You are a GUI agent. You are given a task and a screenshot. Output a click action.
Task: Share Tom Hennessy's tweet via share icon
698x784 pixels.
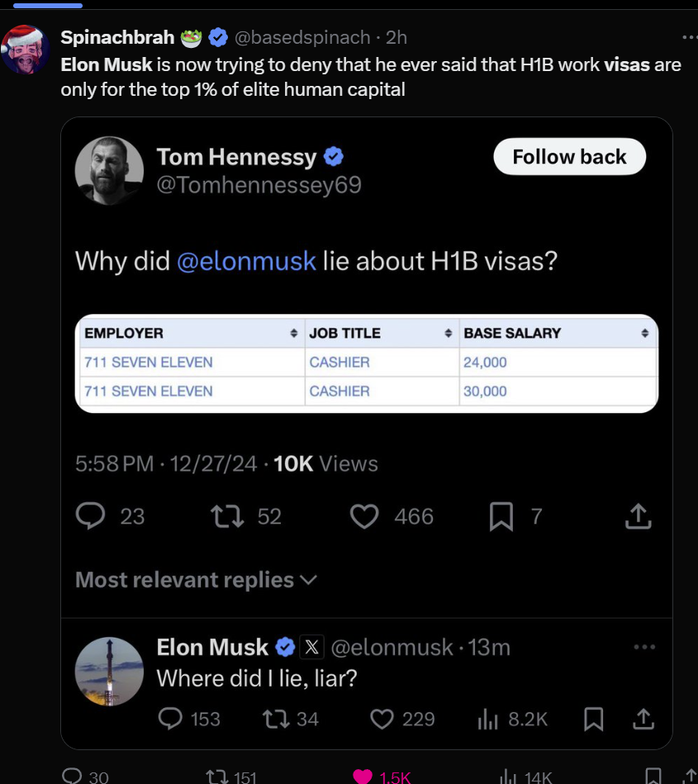click(x=638, y=517)
